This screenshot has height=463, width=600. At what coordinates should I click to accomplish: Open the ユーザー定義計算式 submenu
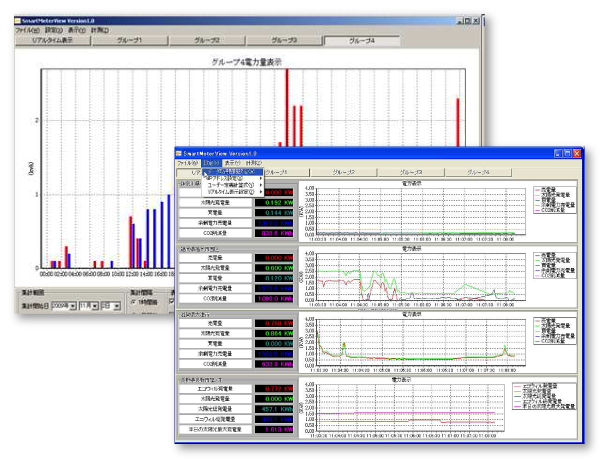click(x=233, y=185)
